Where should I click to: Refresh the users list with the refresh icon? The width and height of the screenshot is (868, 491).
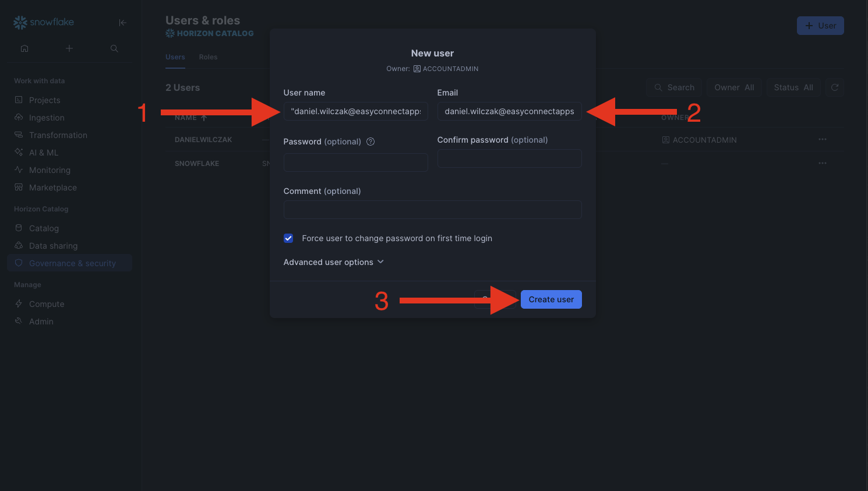pos(835,87)
